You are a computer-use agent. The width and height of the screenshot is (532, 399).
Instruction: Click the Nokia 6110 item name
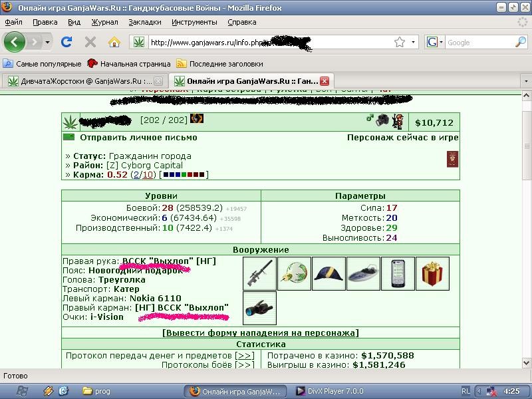point(156,299)
